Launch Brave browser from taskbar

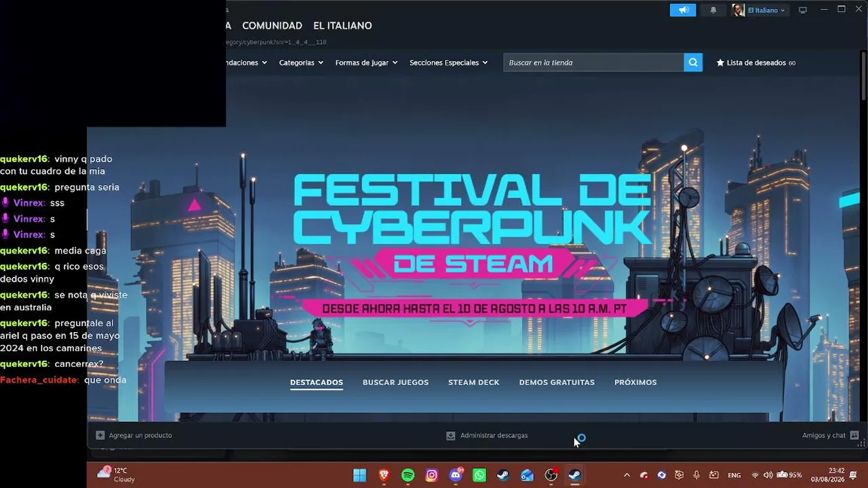[384, 475]
